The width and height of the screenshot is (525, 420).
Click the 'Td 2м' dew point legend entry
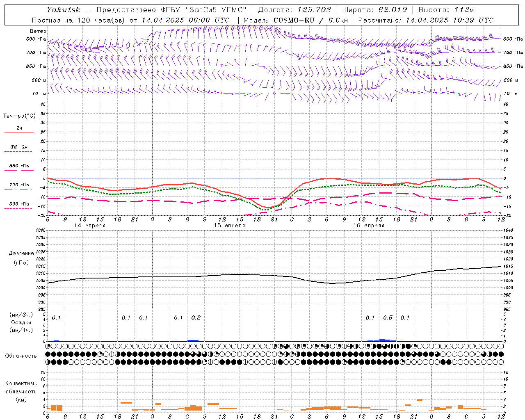19,147
